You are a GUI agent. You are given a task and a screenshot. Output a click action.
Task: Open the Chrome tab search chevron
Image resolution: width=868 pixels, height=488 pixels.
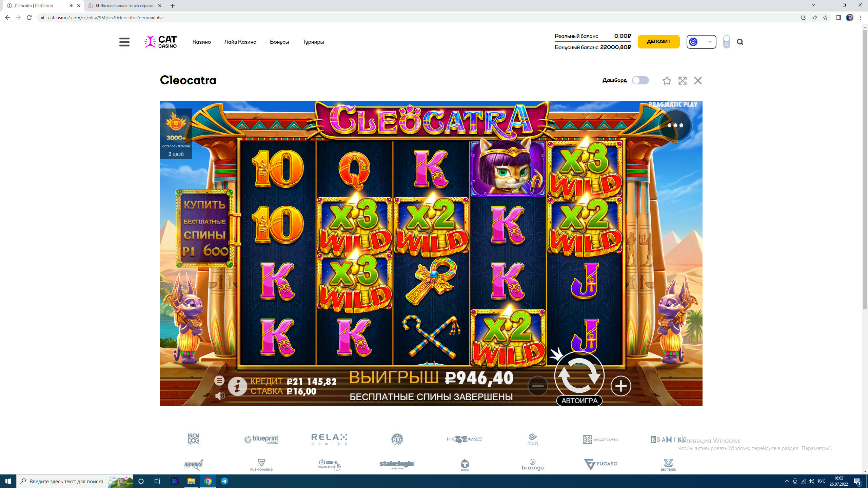[813, 5]
